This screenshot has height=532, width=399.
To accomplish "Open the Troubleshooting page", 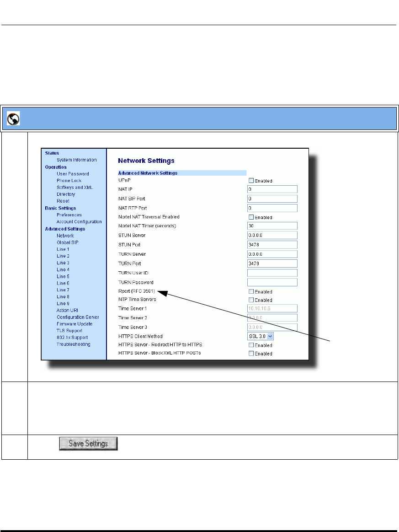I will click(73, 344).
